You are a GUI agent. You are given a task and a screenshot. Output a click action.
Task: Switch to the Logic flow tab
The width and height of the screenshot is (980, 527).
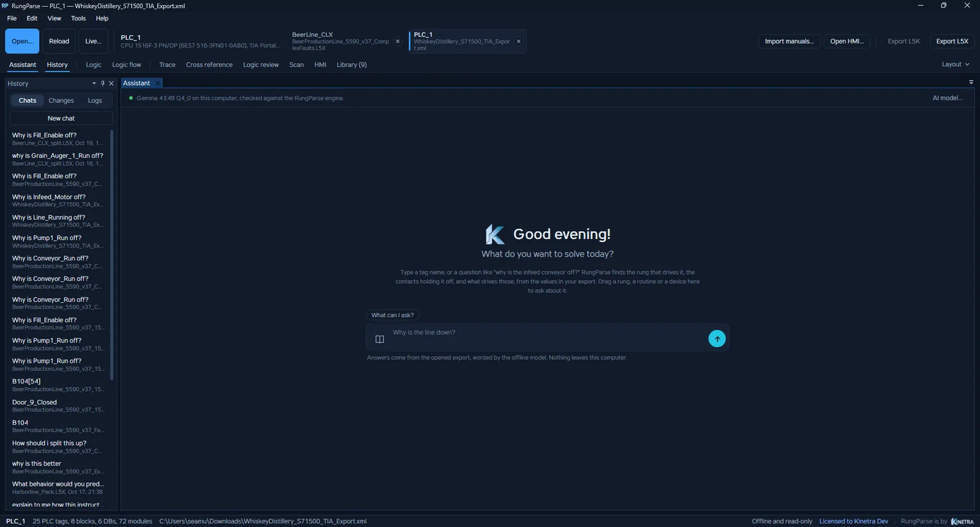pos(127,65)
